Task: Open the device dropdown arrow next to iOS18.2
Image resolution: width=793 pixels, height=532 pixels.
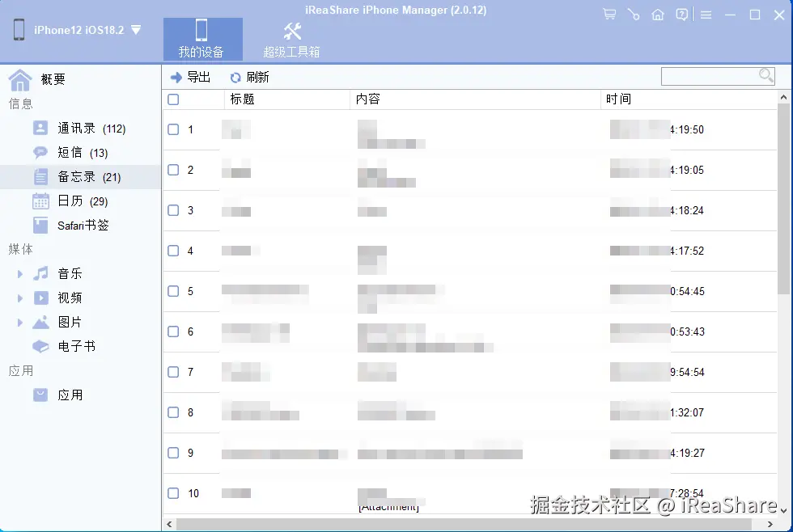Action: coord(136,30)
